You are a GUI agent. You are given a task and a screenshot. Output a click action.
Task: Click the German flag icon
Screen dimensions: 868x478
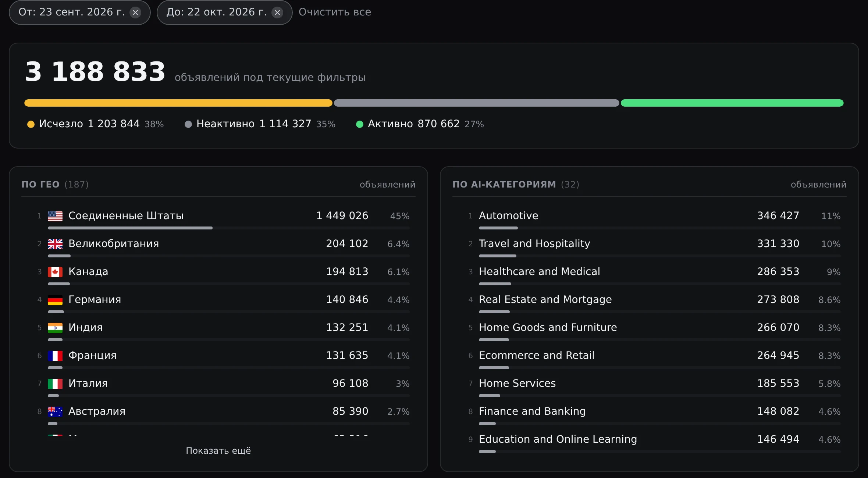(55, 300)
